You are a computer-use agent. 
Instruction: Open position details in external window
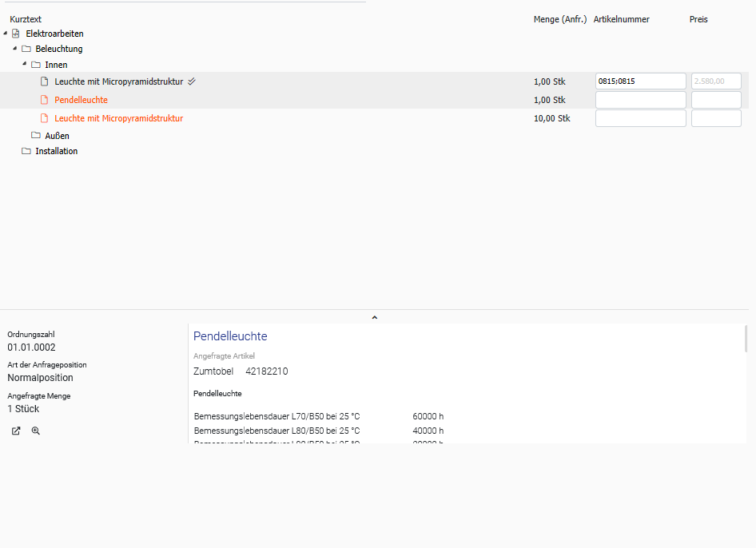[x=16, y=431]
